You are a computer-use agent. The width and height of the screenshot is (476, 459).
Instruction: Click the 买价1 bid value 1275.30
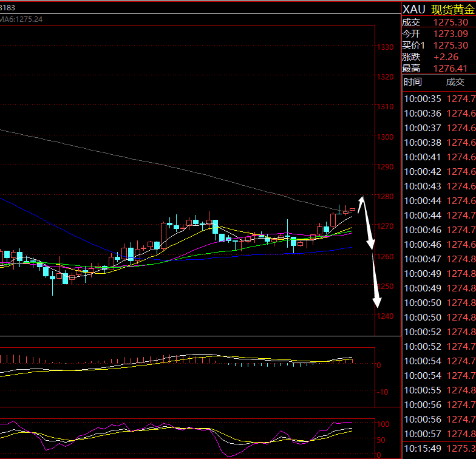[450, 45]
